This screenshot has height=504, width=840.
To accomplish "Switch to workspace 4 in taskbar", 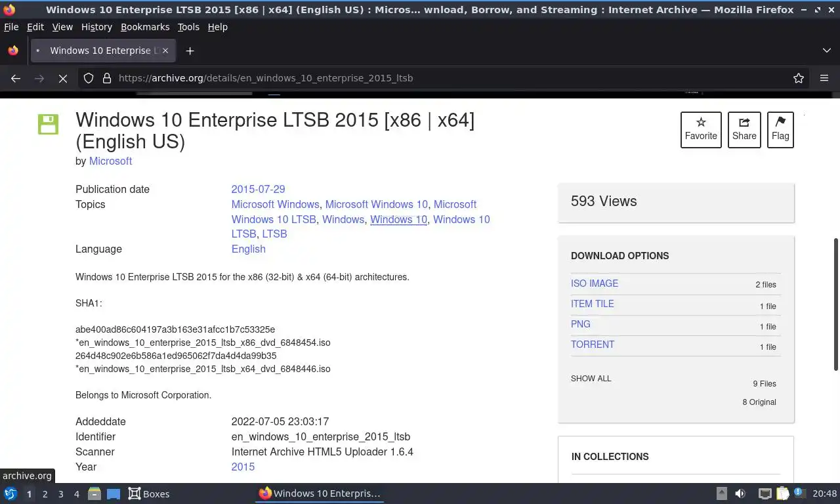I will pyautogui.click(x=76, y=494).
